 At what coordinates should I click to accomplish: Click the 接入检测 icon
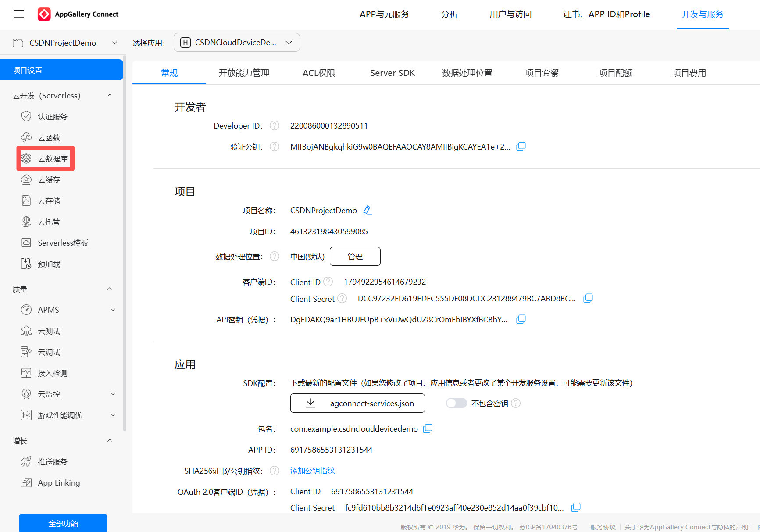[26, 373]
